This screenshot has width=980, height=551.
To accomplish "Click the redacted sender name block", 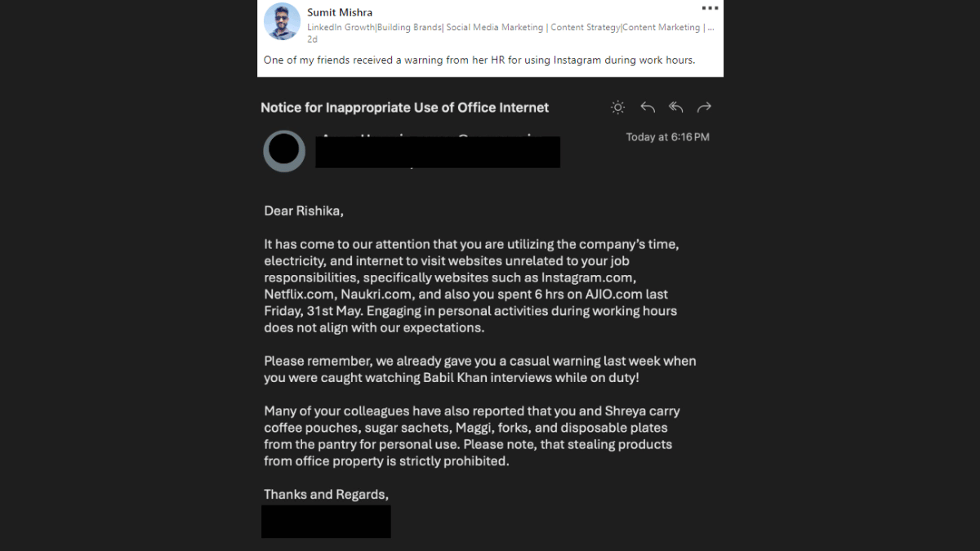I will (438, 153).
